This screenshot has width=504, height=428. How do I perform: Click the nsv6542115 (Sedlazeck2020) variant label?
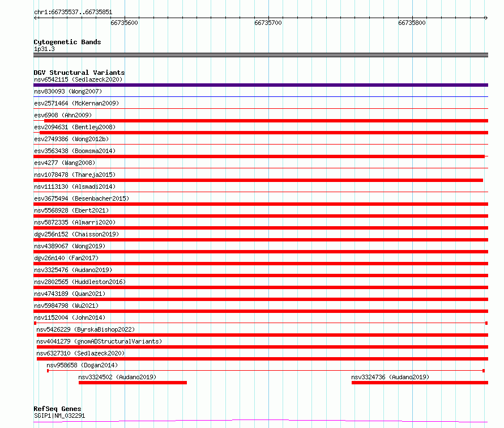tap(78, 79)
